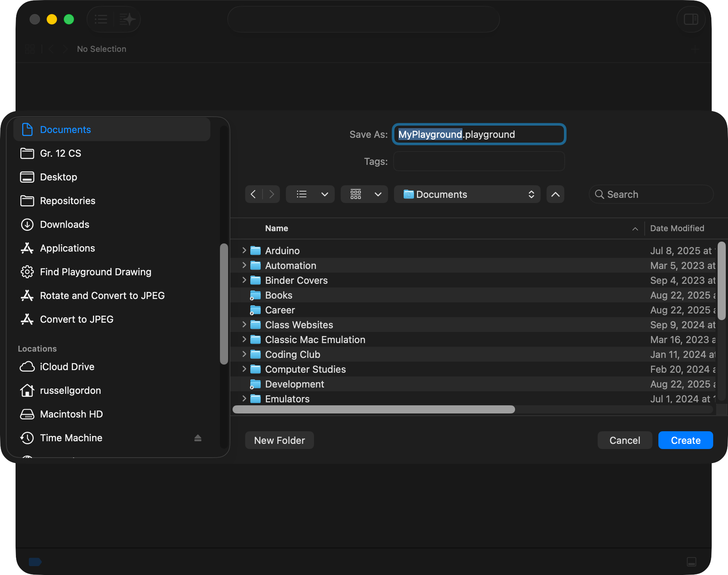Viewport: 728px width, 575px height.
Task: Open the russellgordon home folder
Action: [70, 390]
